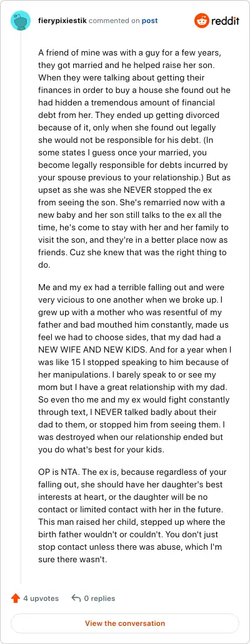Open the Reddit Snoo logo icon
The width and height of the screenshot is (250, 644).
201,21
